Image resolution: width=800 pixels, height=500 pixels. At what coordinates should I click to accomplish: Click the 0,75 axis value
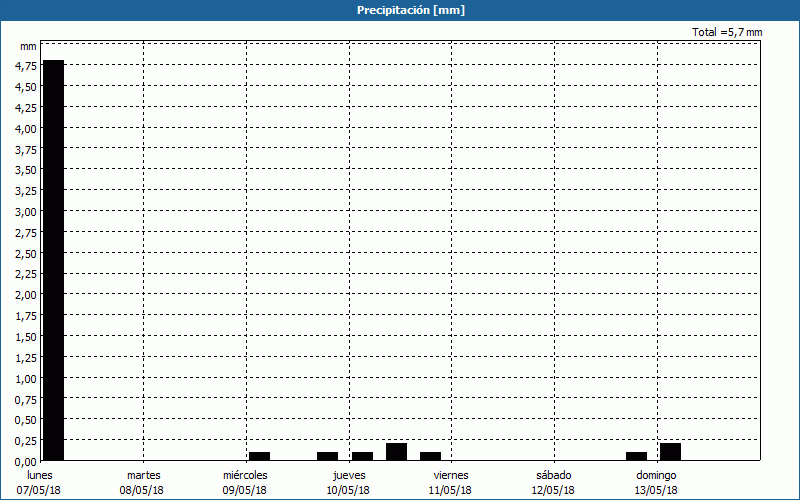[26, 399]
